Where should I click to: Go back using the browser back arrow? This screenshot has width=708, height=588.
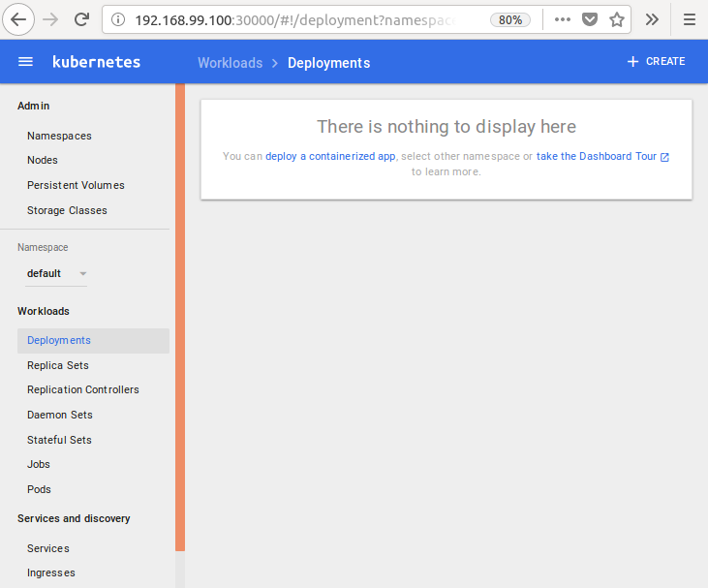pyautogui.click(x=18, y=19)
